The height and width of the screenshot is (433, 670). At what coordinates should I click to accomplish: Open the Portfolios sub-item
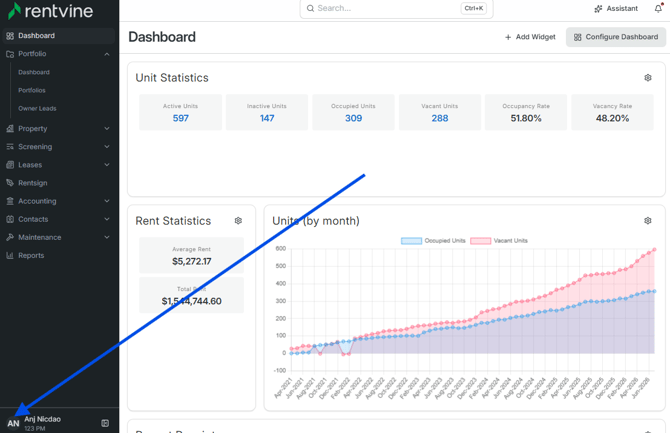point(32,90)
